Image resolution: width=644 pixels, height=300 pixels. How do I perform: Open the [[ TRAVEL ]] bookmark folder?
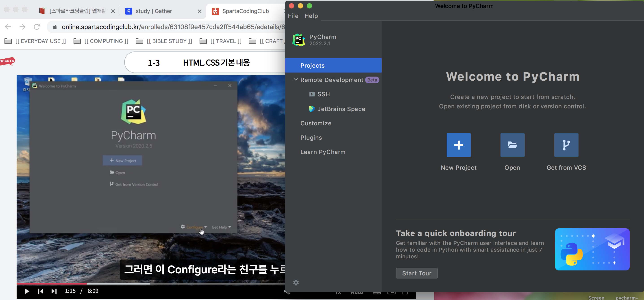(x=220, y=41)
